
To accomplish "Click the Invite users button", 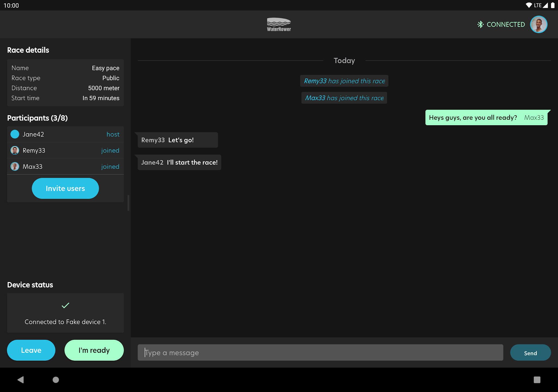I will click(65, 188).
